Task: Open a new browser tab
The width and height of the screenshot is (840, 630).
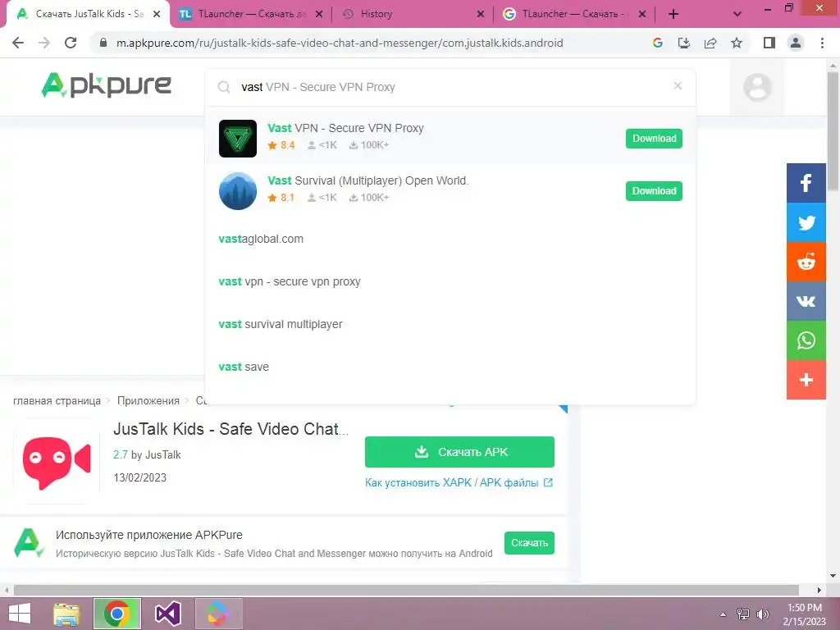Action: point(674,14)
